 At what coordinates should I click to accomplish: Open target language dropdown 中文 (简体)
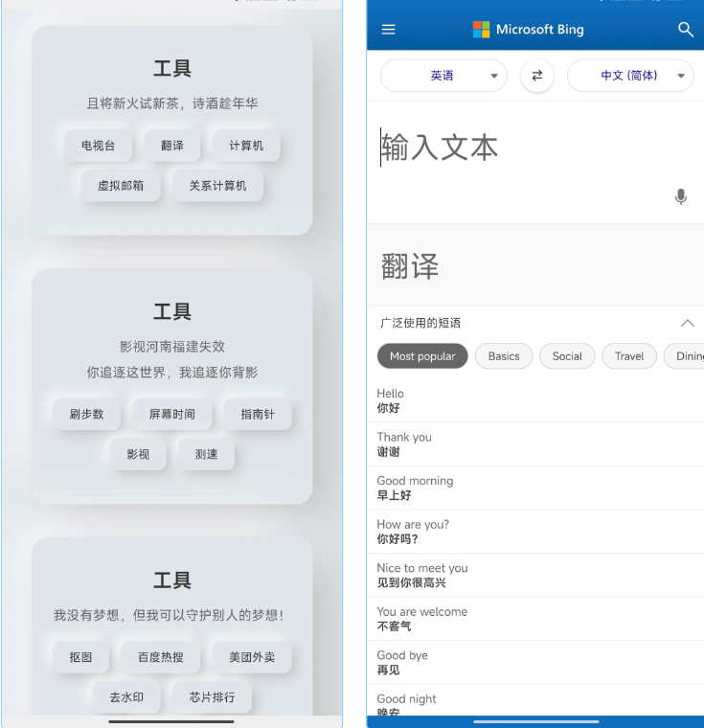(x=630, y=76)
